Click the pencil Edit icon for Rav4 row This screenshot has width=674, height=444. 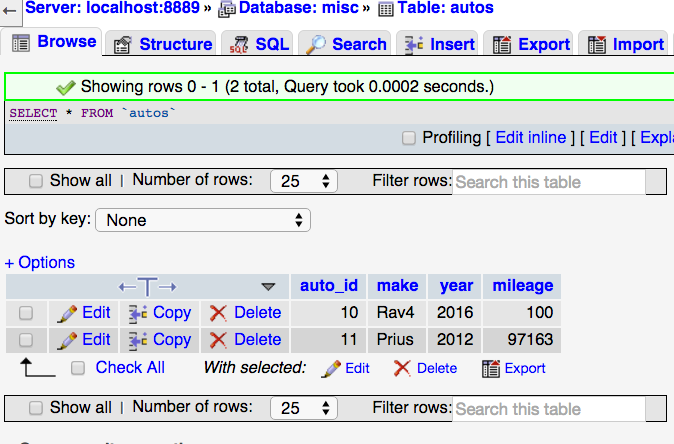tap(67, 313)
